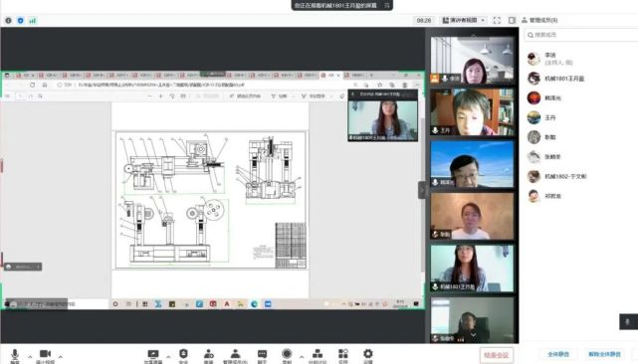Select the manage members header tab
Viewport: 638px width, 364px height.
point(539,20)
